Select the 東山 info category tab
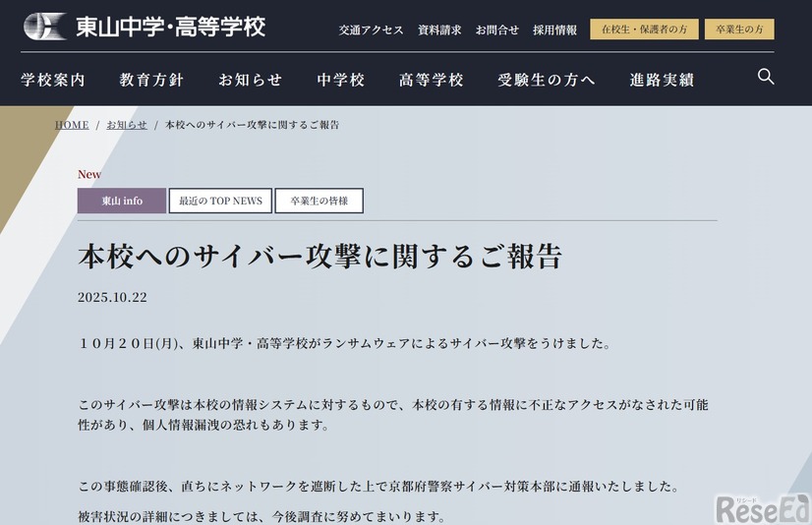812x525 pixels. point(122,201)
